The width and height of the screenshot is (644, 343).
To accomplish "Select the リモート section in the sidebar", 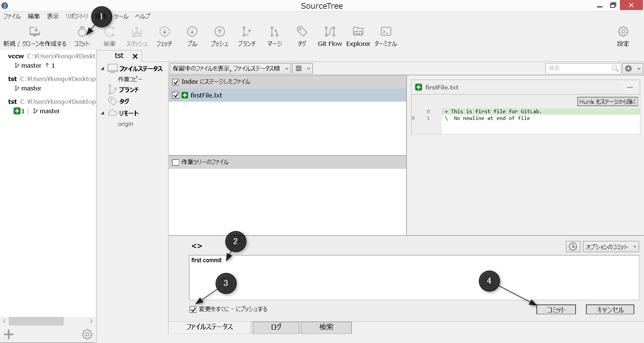I will click(x=128, y=113).
